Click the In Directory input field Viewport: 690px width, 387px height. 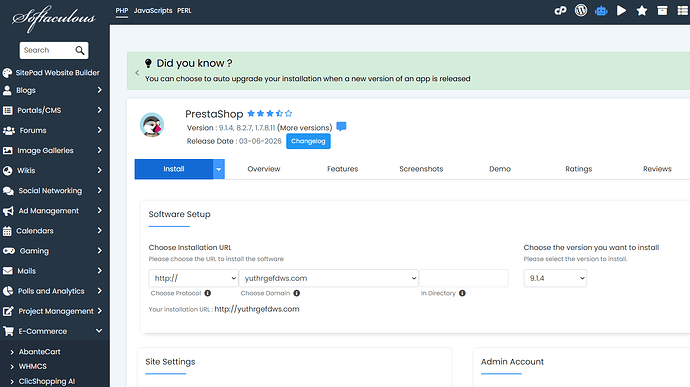coord(464,278)
